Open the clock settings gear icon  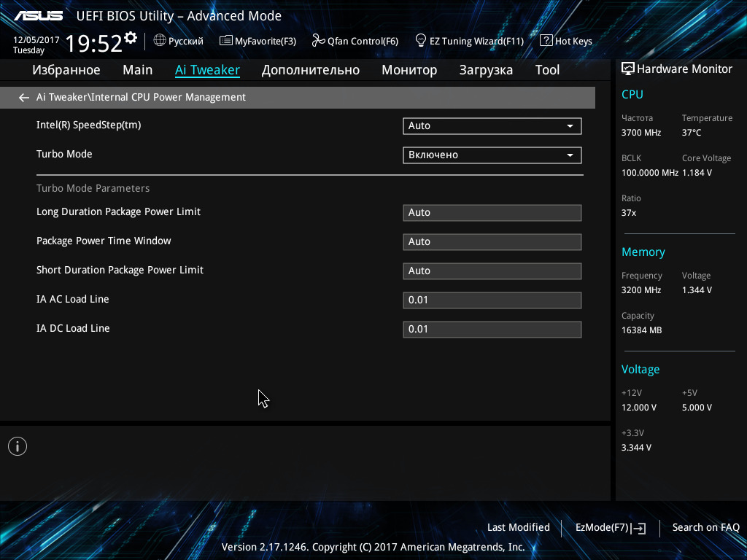[x=130, y=38]
